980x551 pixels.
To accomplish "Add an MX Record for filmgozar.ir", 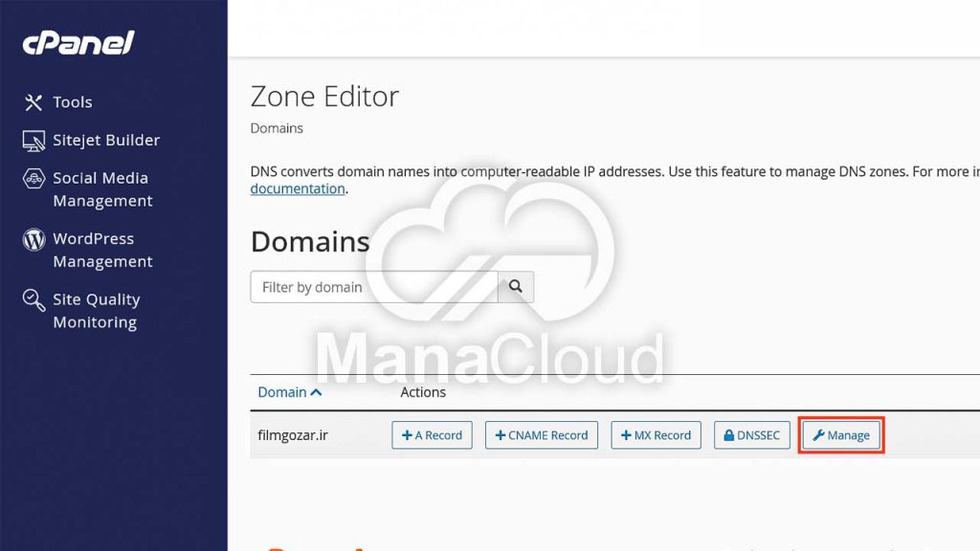I will [x=656, y=435].
